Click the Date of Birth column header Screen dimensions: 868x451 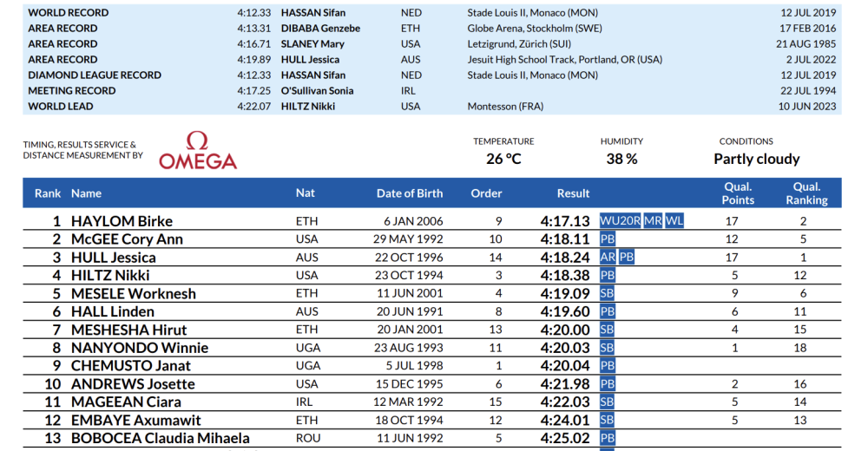[x=410, y=193]
